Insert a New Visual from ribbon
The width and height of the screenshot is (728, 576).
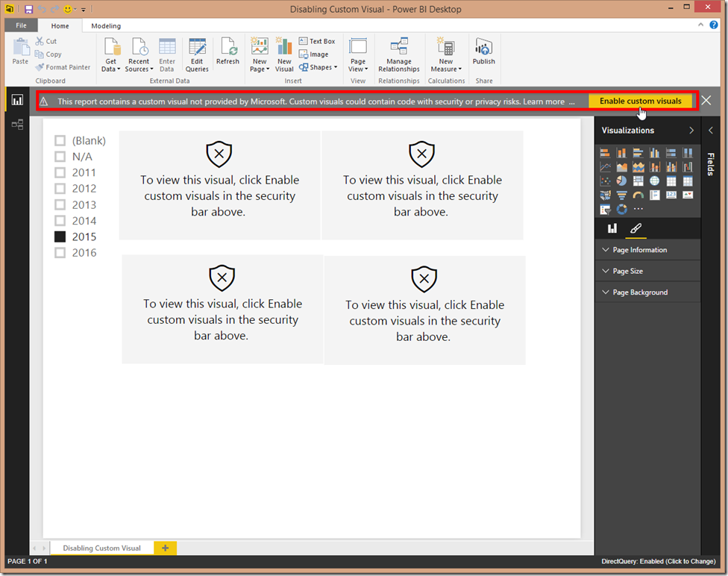284,55
